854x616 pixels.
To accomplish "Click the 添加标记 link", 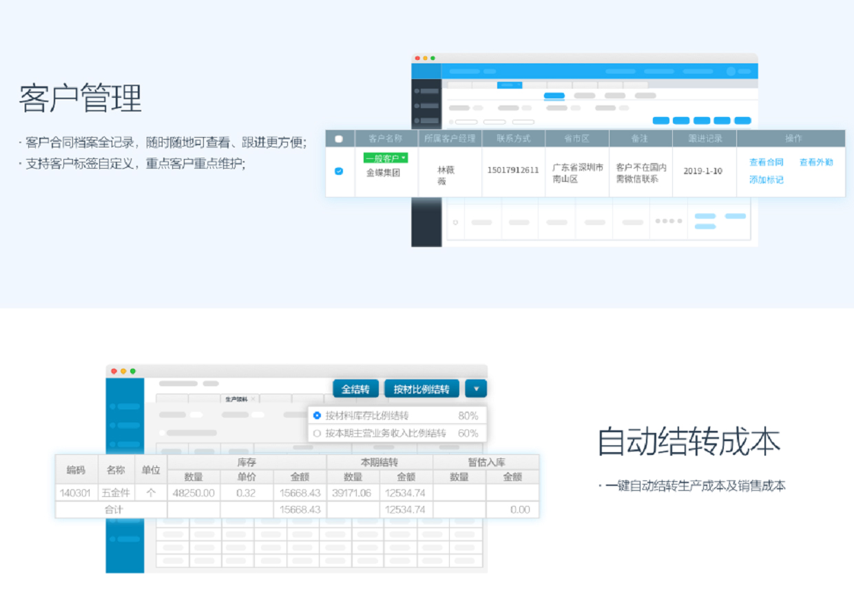I will point(767,180).
